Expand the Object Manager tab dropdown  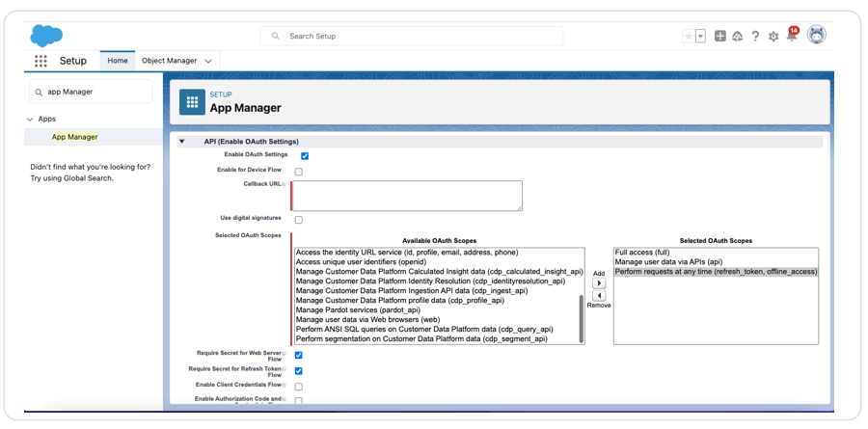tap(208, 61)
